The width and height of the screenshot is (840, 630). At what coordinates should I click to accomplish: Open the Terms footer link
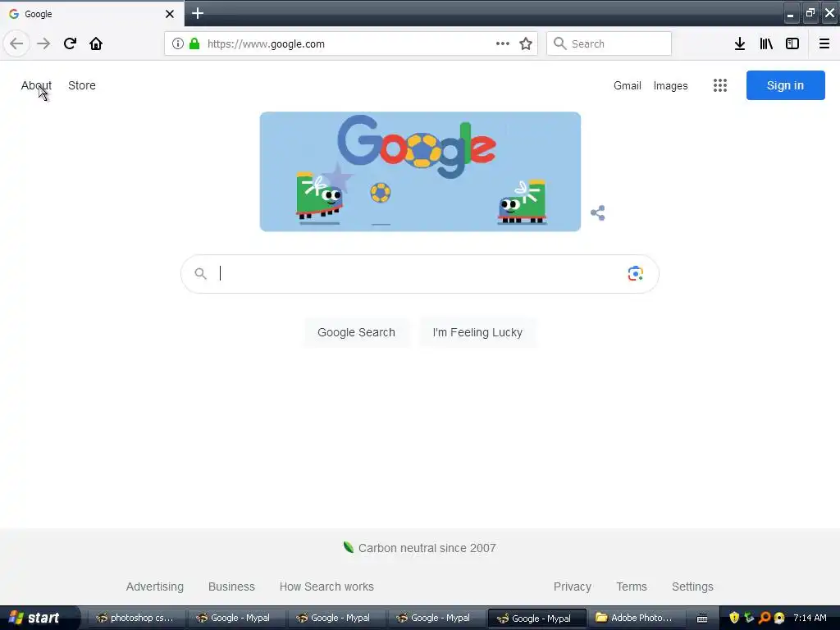click(x=632, y=587)
